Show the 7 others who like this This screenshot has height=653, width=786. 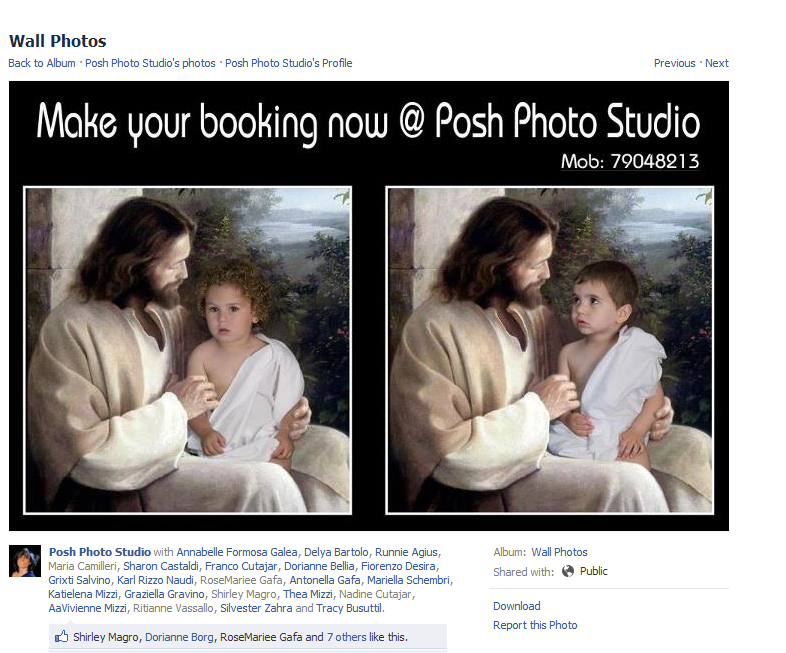[346, 637]
